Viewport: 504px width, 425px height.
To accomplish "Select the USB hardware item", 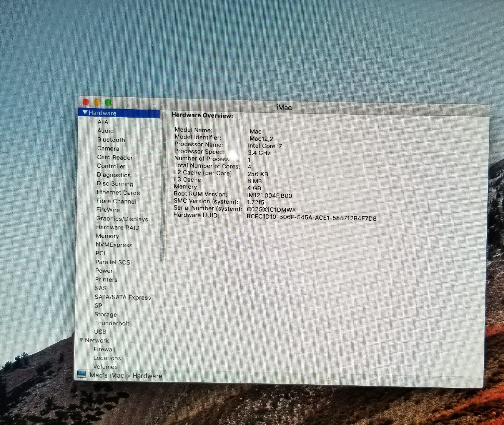I will click(100, 332).
